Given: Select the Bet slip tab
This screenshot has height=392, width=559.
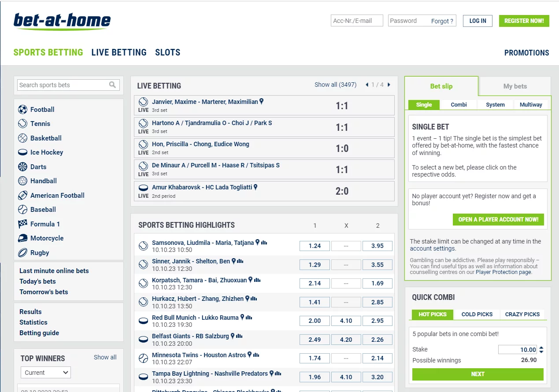Looking at the screenshot, I should (441, 86).
